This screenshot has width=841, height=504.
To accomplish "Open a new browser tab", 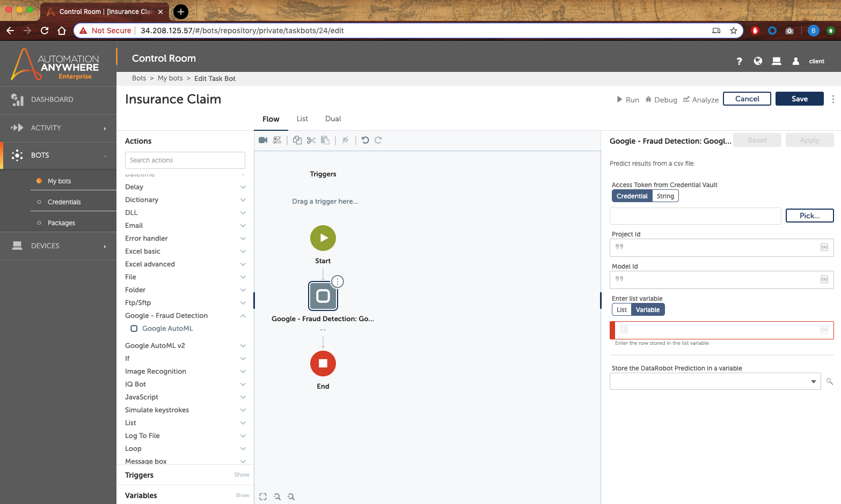I will (x=181, y=11).
